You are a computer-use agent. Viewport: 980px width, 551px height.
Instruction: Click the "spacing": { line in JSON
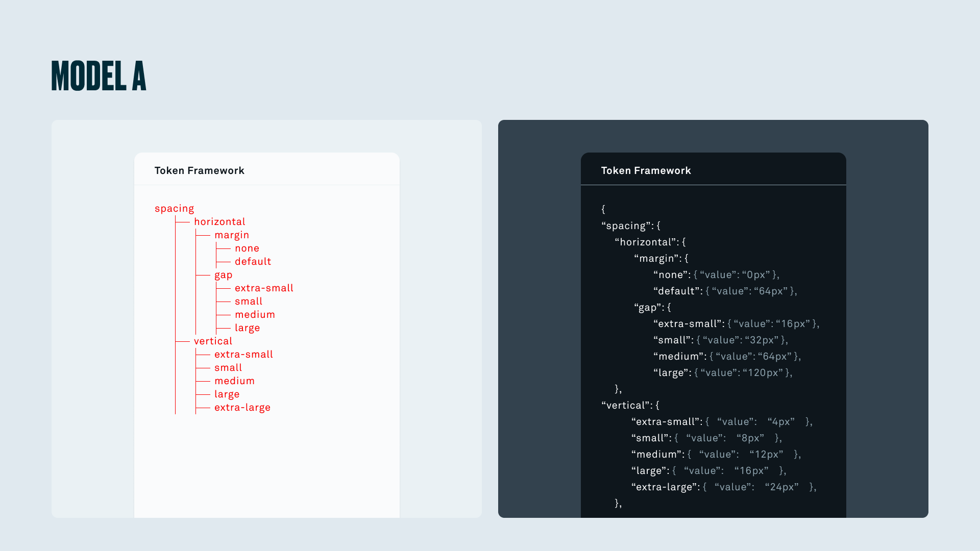(631, 226)
